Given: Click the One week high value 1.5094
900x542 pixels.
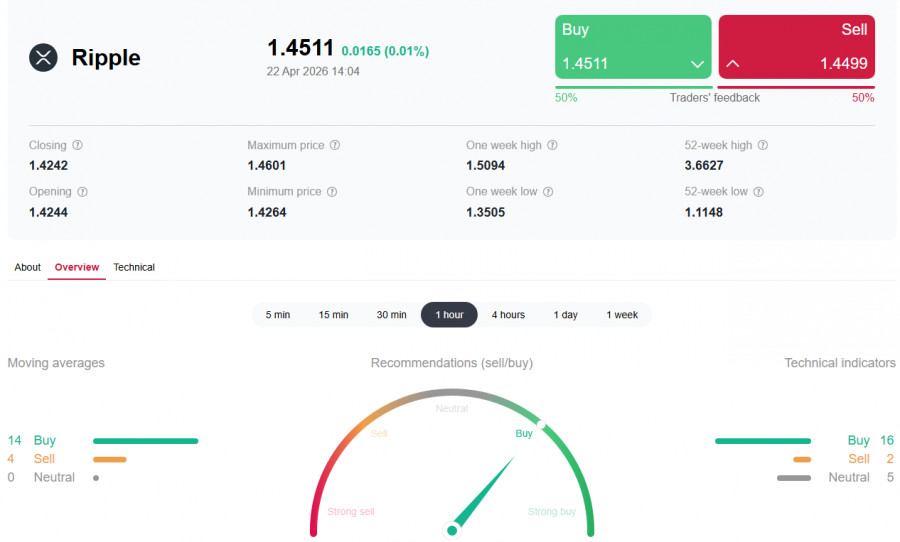Looking at the screenshot, I should coord(486,165).
